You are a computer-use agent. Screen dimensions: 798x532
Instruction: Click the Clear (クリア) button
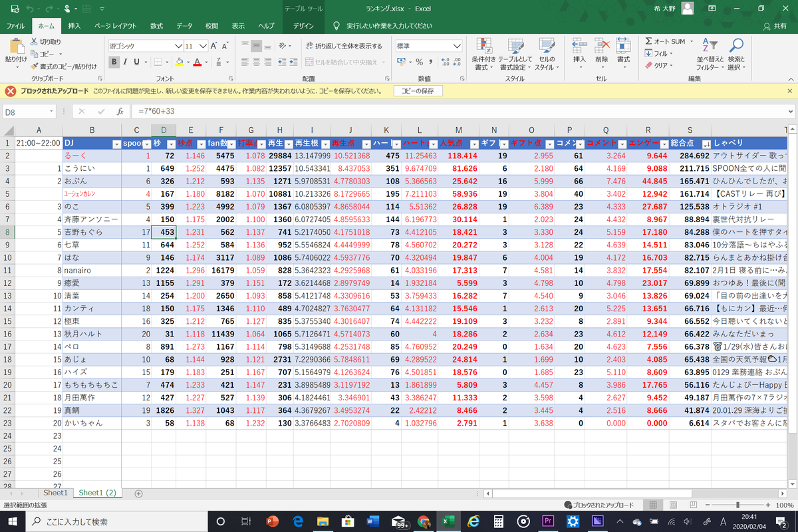pos(658,65)
